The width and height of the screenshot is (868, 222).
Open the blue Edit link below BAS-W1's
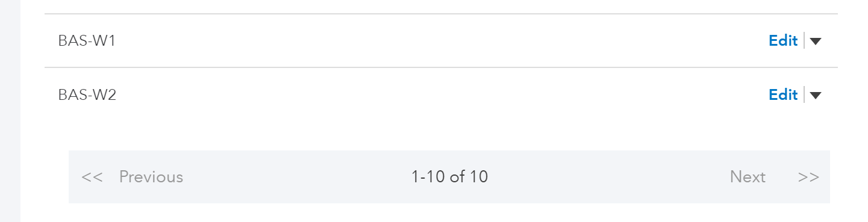point(783,94)
